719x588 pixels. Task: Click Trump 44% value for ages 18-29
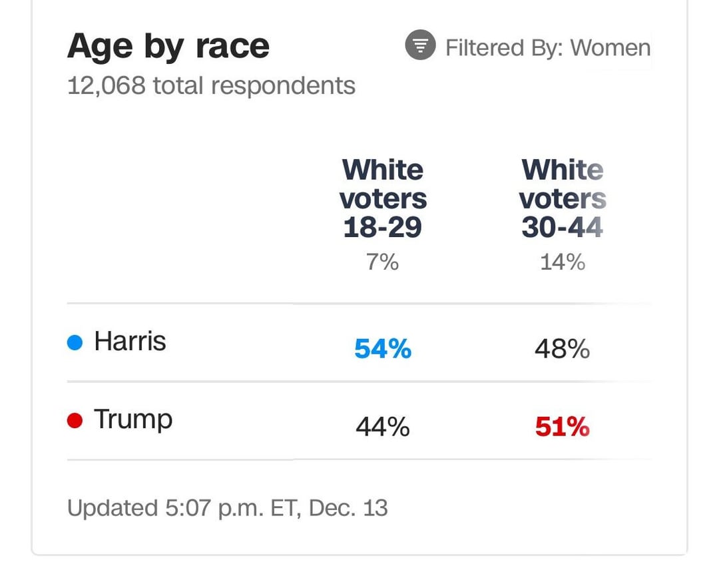[x=383, y=427]
